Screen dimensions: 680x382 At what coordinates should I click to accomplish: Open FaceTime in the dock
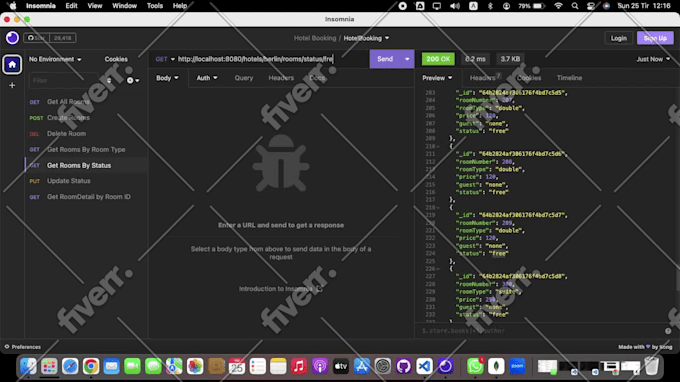132,366
